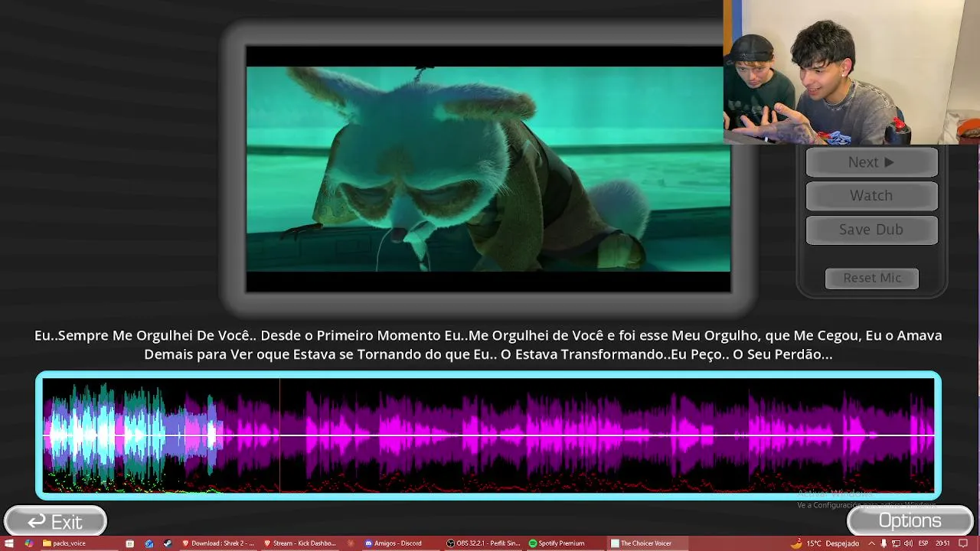This screenshot has height=551, width=980.
Task: Open the weather widget showing 15°C Despejado
Action: click(825, 543)
